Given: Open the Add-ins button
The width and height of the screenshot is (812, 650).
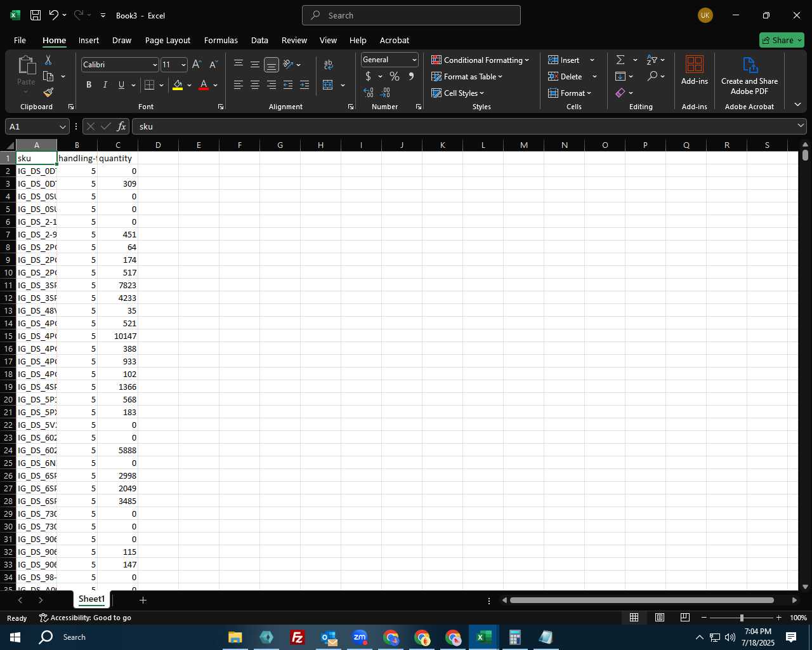Looking at the screenshot, I should coord(695,70).
